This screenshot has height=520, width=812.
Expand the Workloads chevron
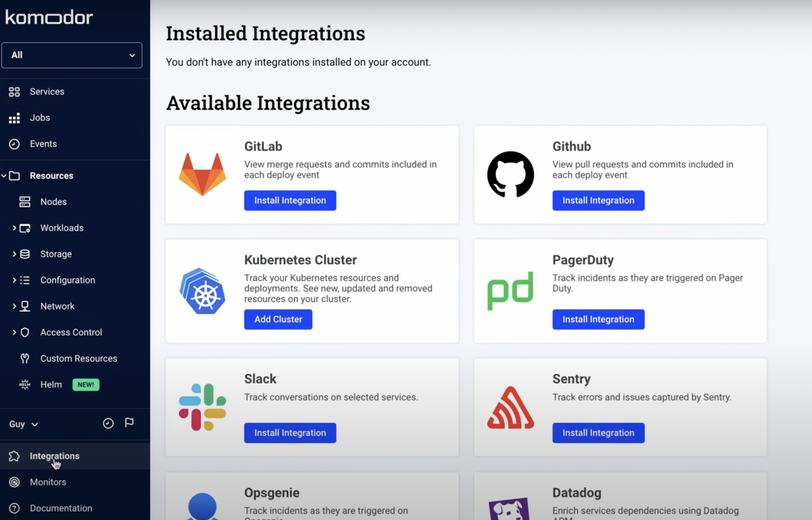tap(14, 228)
